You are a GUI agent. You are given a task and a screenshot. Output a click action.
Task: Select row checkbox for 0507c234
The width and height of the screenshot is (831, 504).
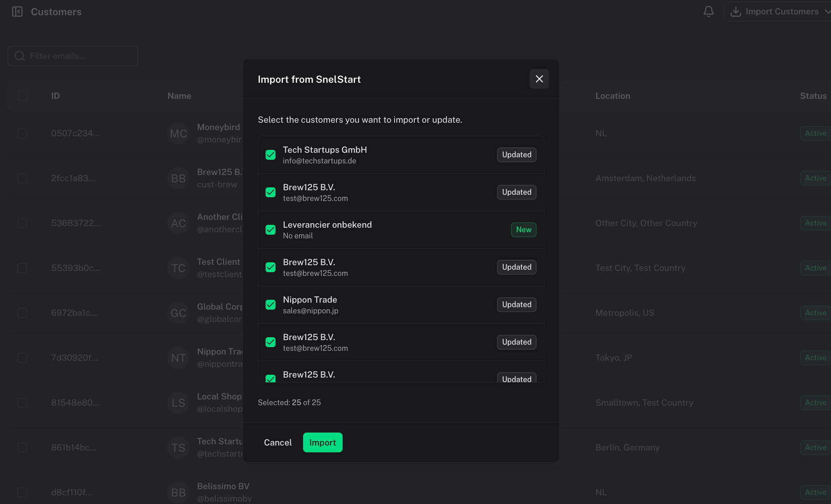[x=22, y=133]
